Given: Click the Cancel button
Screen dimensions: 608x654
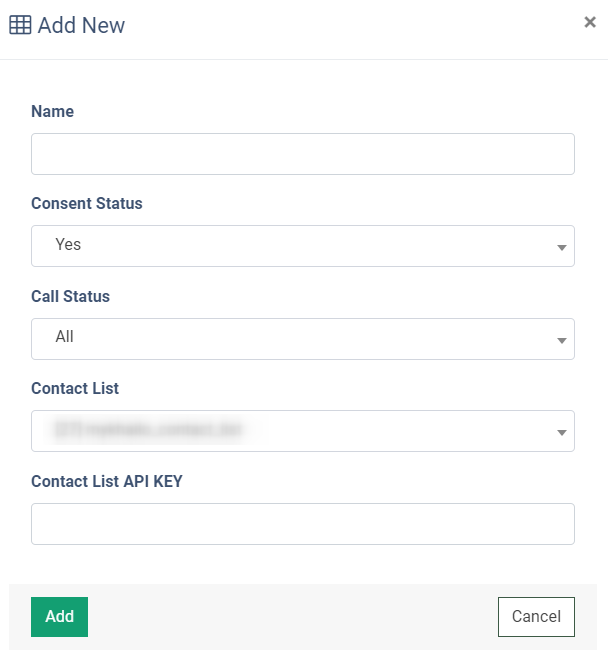Looking at the screenshot, I should [536, 617].
